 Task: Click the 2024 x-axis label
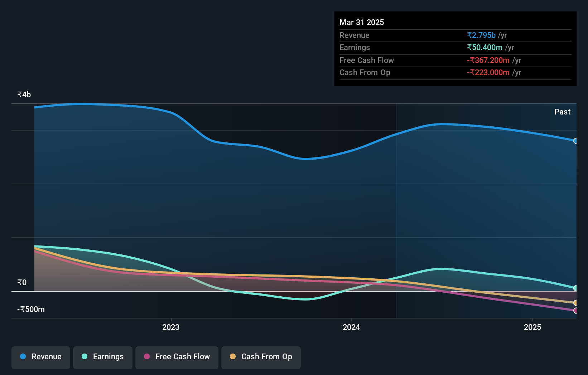pos(351,327)
